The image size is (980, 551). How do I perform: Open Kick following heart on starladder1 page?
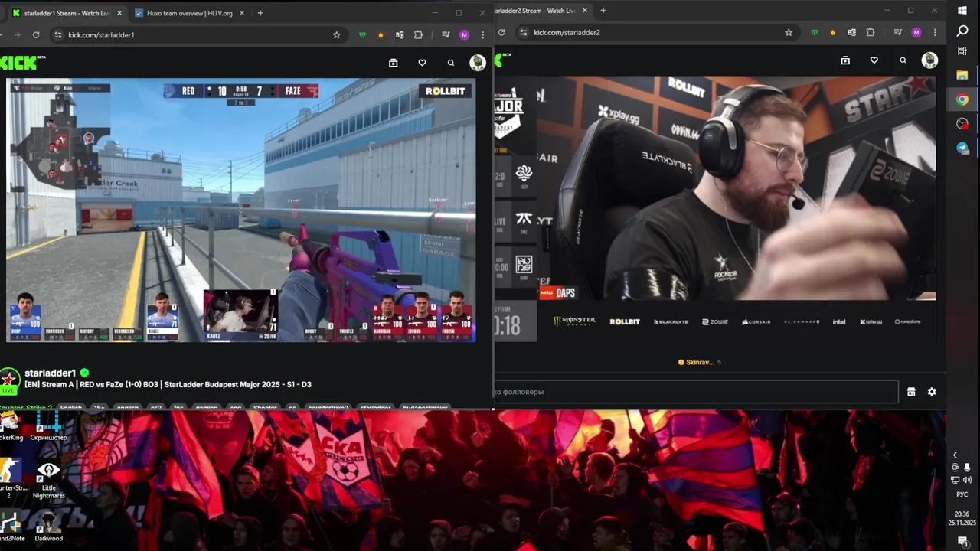[422, 63]
